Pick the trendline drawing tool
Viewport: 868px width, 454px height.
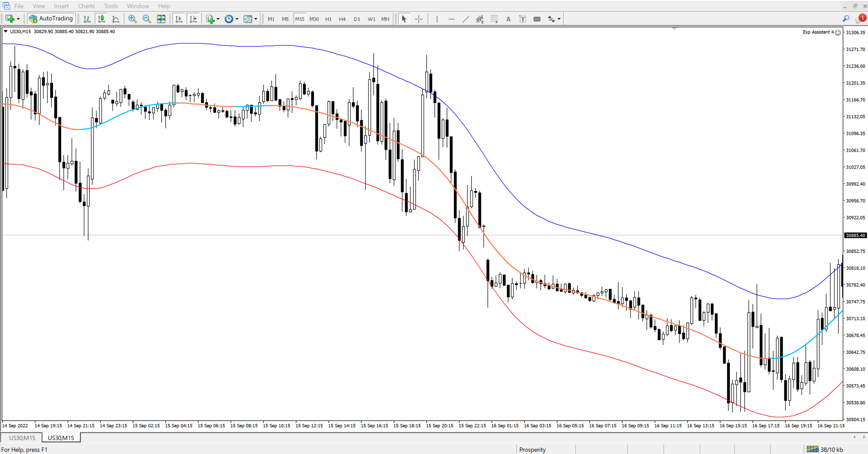(x=465, y=19)
